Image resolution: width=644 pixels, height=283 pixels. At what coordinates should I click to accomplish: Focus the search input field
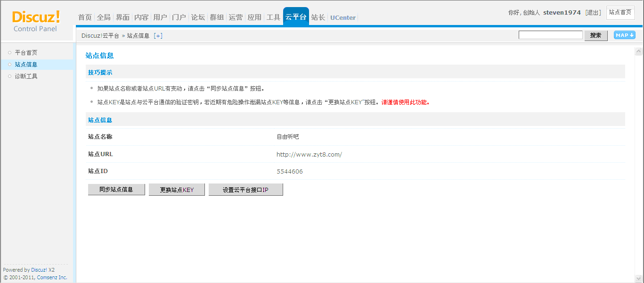(550, 35)
